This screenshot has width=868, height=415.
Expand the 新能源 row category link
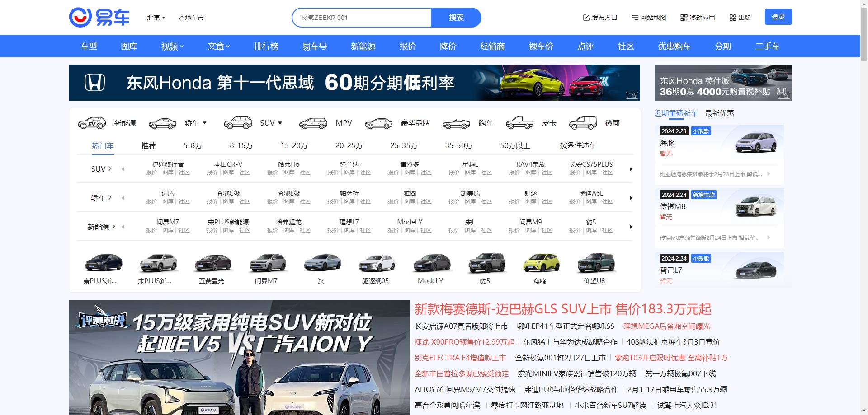click(101, 227)
